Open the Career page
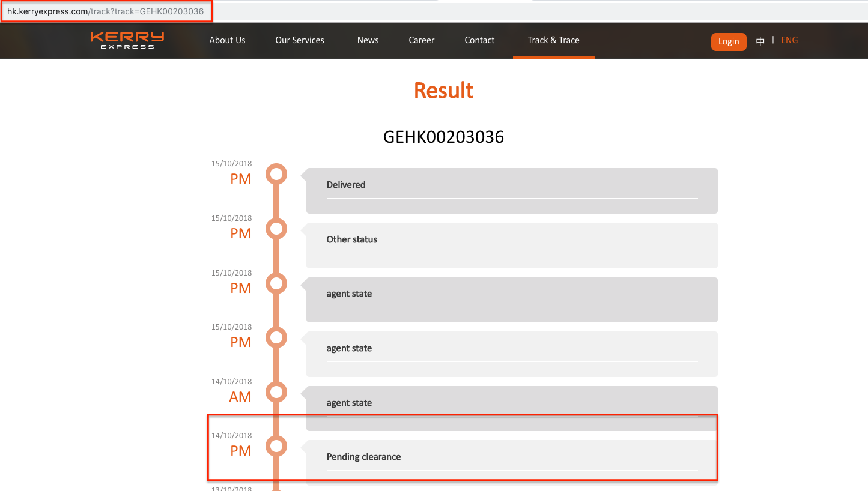 point(422,40)
